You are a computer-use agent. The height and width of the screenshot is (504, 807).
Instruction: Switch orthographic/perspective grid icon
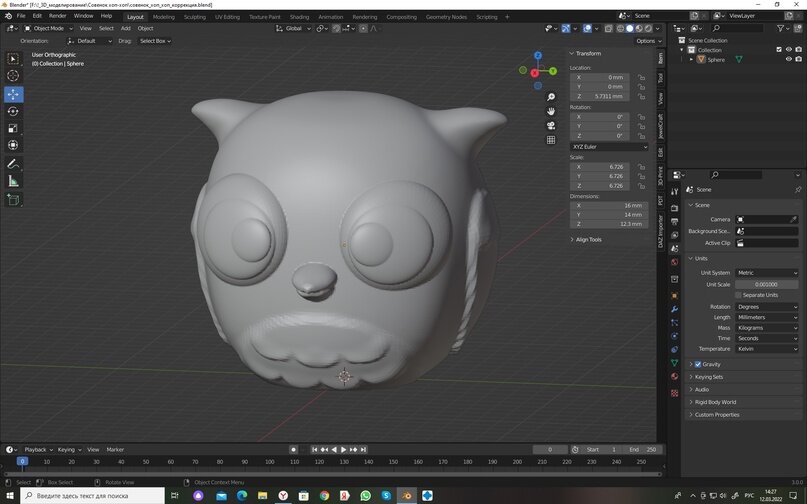click(x=551, y=140)
